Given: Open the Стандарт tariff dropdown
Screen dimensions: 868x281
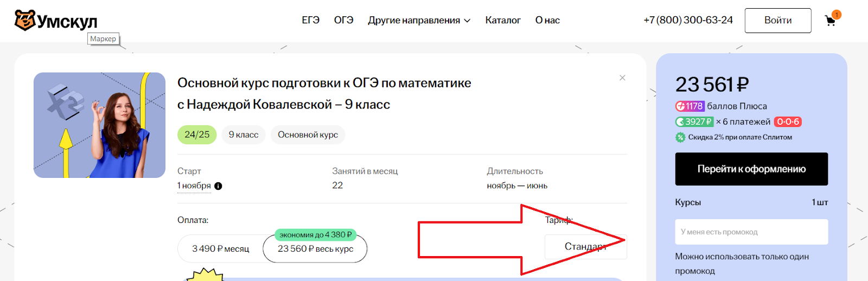Looking at the screenshot, I should pyautogui.click(x=586, y=247).
